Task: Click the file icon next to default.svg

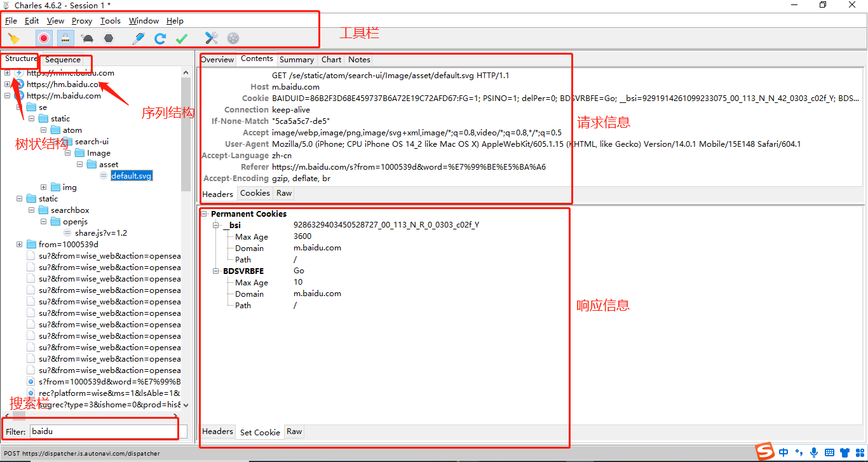Action: click(x=104, y=176)
